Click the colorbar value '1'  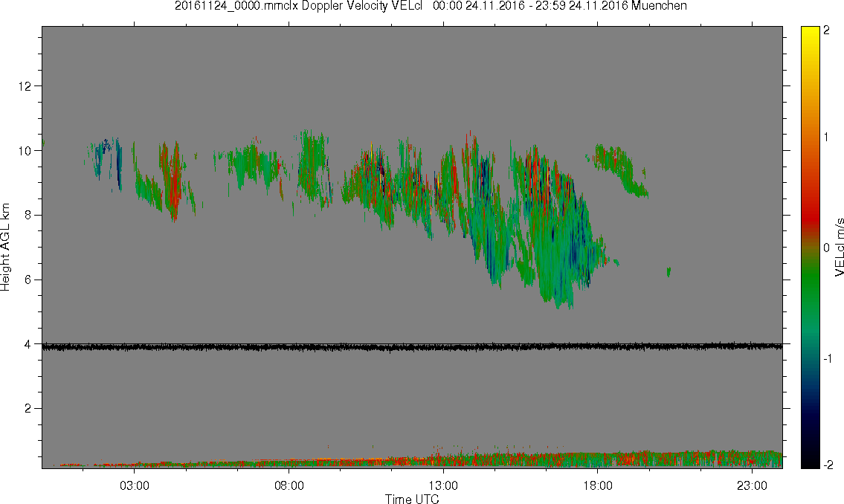pyautogui.click(x=826, y=138)
